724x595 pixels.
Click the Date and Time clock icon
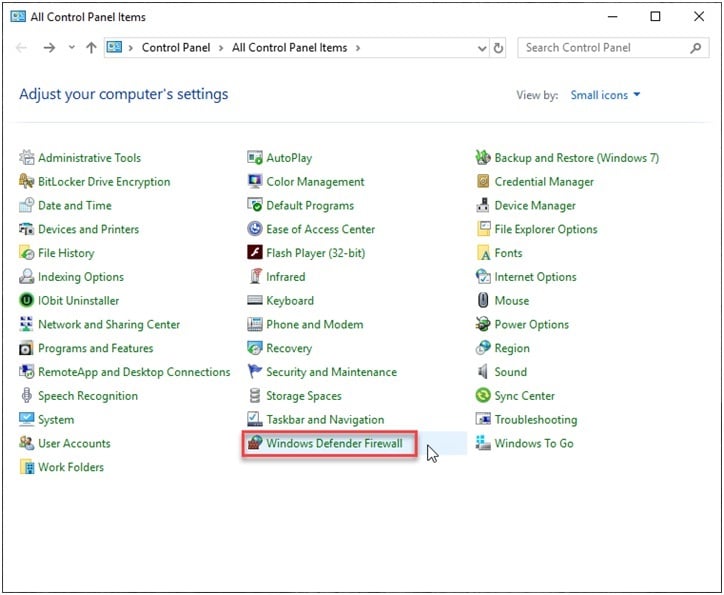[x=26, y=205]
